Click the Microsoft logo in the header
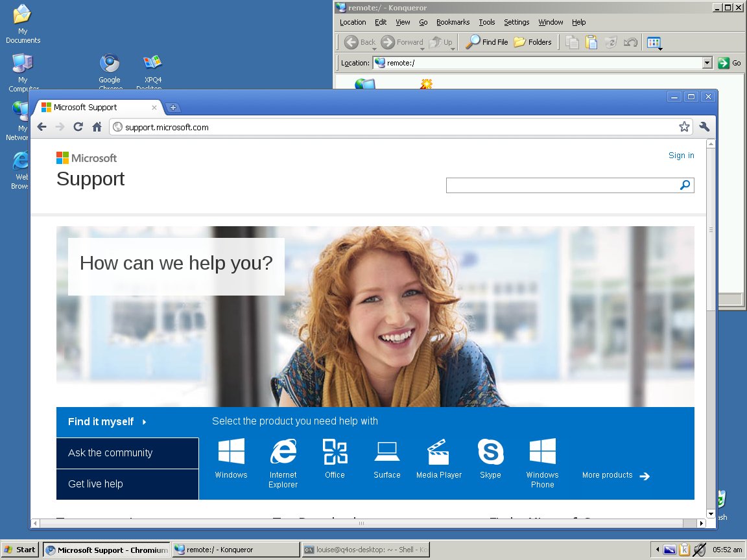The image size is (747, 560). point(86,157)
